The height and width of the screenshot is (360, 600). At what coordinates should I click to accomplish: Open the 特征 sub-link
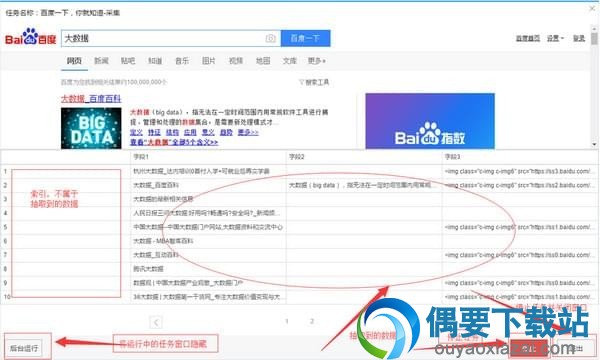[154, 132]
